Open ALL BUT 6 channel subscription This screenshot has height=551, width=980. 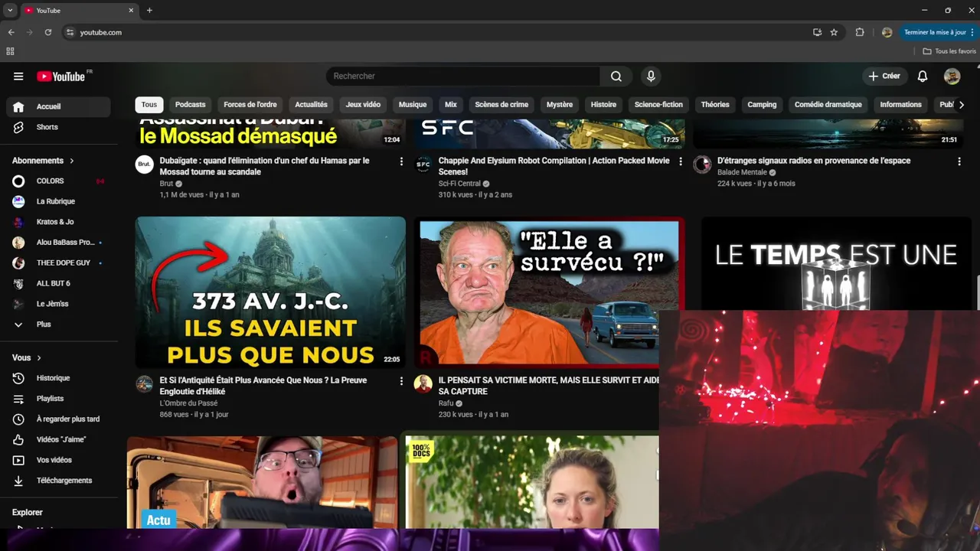(x=58, y=283)
